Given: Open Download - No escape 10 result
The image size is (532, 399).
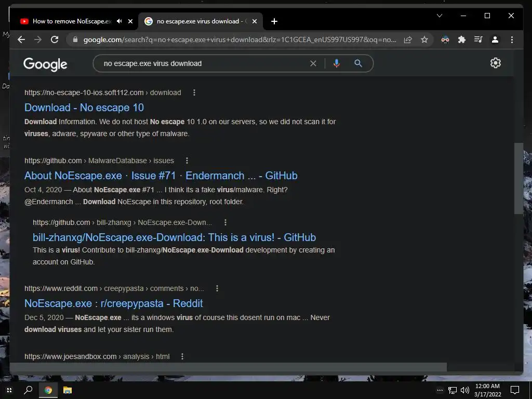Looking at the screenshot, I should (x=84, y=108).
